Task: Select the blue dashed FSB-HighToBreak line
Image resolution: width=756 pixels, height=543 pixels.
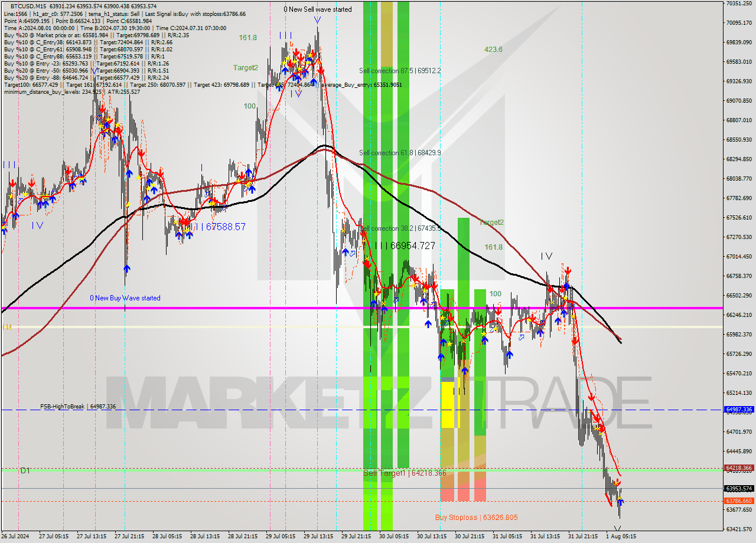Action: point(361,410)
